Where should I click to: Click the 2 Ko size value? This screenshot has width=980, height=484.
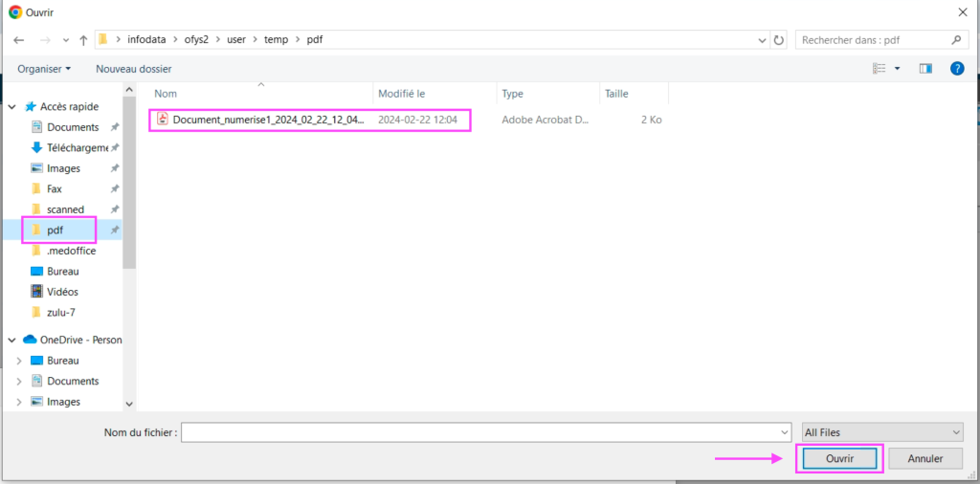click(651, 120)
